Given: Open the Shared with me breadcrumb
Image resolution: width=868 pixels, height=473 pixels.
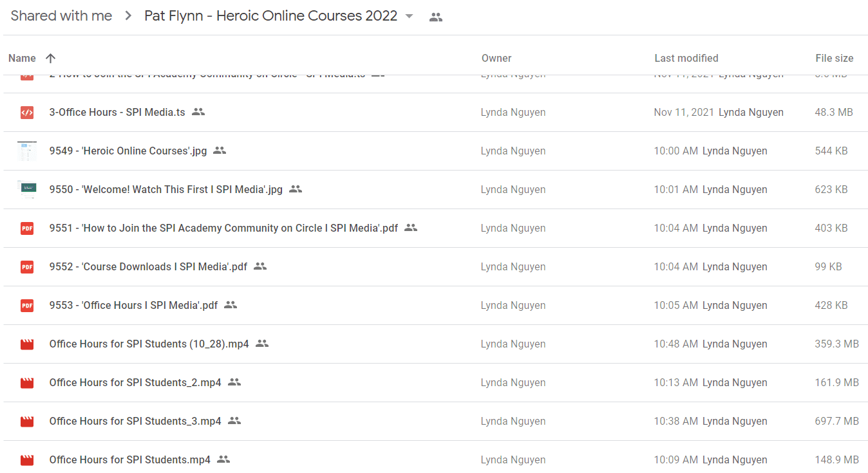Looking at the screenshot, I should click(61, 16).
